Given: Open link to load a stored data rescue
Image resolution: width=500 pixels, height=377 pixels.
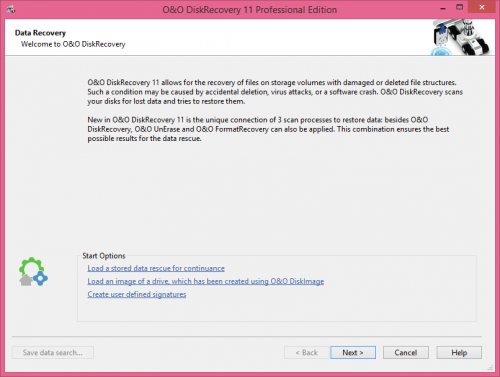Looking at the screenshot, I should [156, 268].
